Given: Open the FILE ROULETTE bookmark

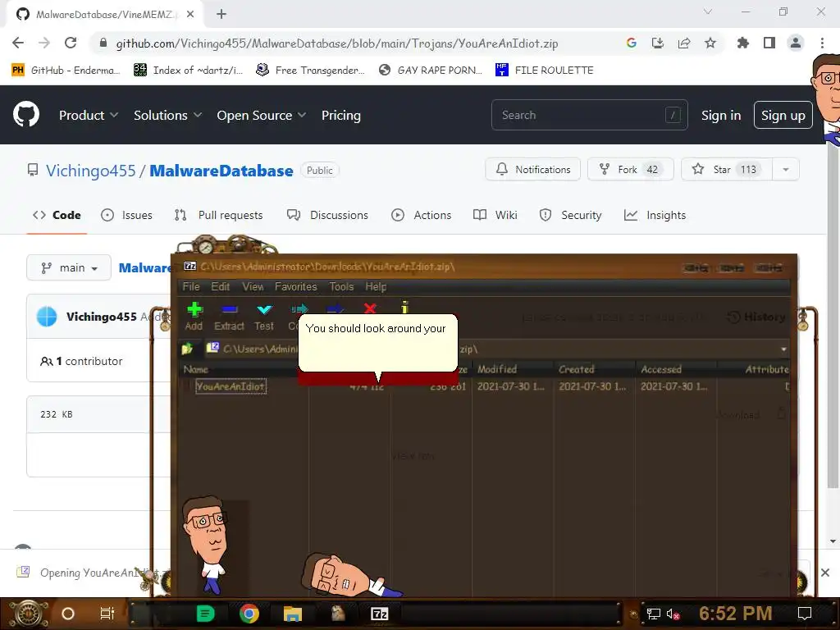Looking at the screenshot, I should click(x=545, y=71).
